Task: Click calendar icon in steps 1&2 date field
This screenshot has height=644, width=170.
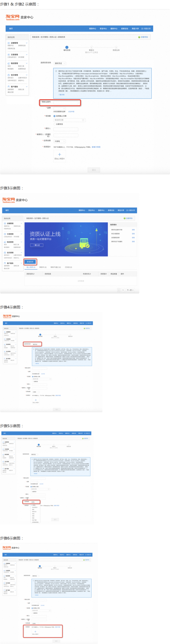Action: 83,120
